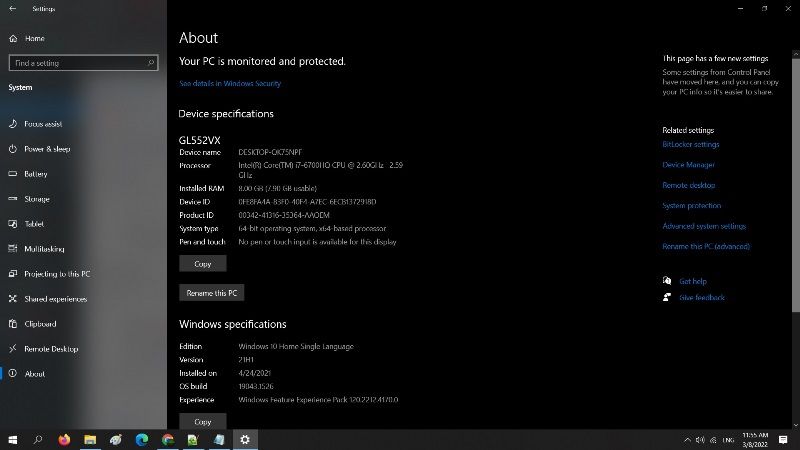
Task: Open the Windows Start menu
Action: (12, 439)
